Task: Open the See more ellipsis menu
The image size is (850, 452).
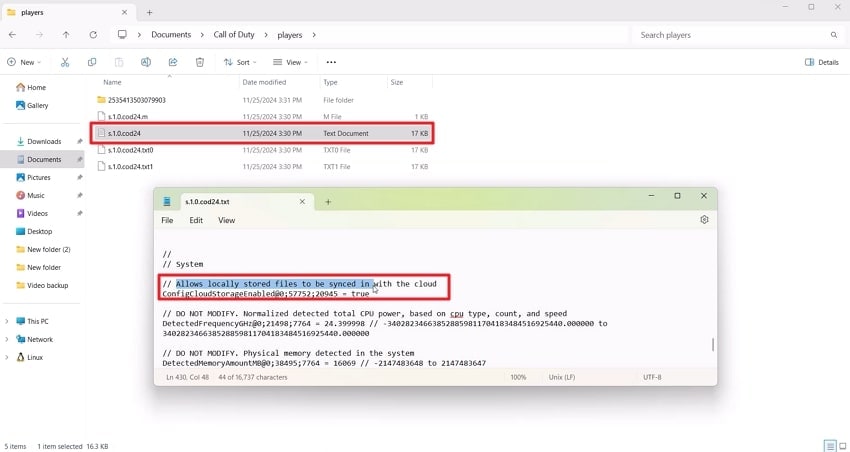Action: coord(331,62)
